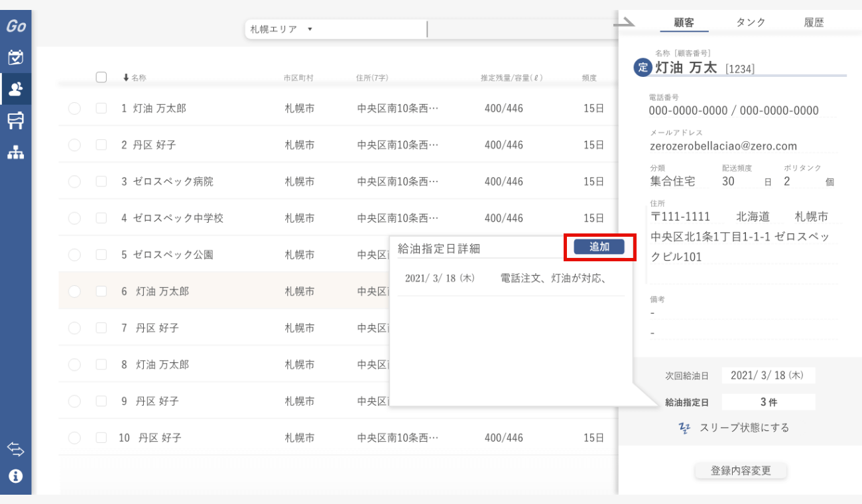Check the box for ゼロスペック公園
The height and width of the screenshot is (504, 862).
click(101, 255)
